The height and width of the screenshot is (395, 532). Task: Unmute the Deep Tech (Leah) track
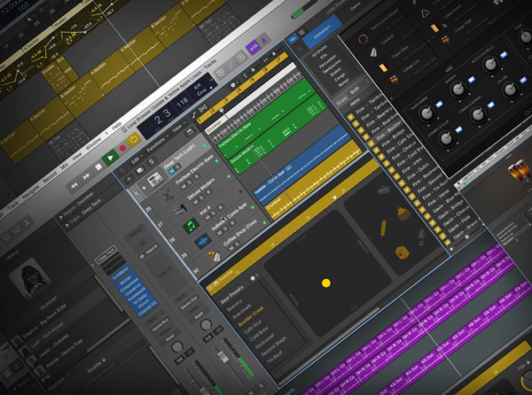(x=172, y=171)
